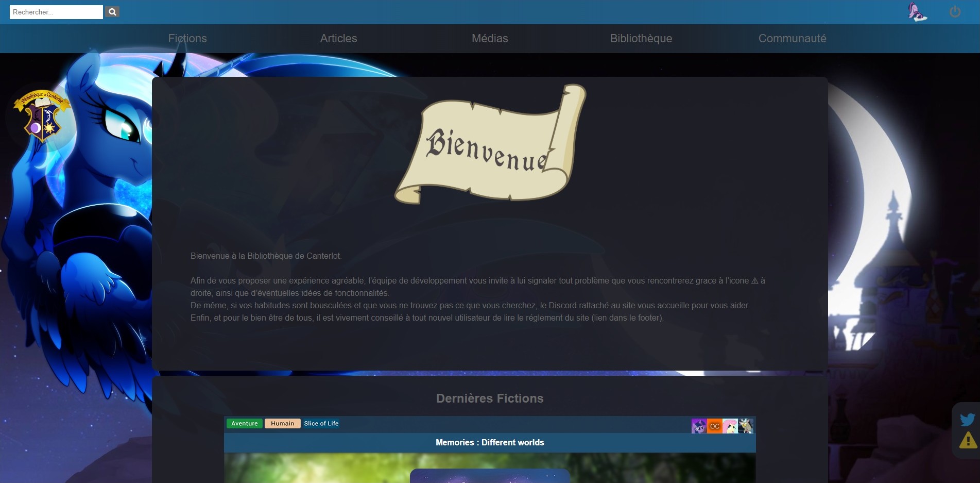Open the Fictions menu

187,39
